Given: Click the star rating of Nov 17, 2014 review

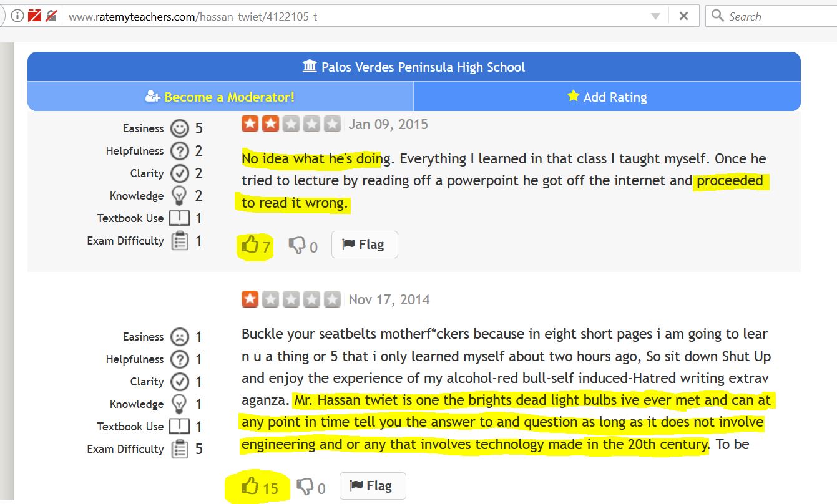Looking at the screenshot, I should click(x=291, y=299).
